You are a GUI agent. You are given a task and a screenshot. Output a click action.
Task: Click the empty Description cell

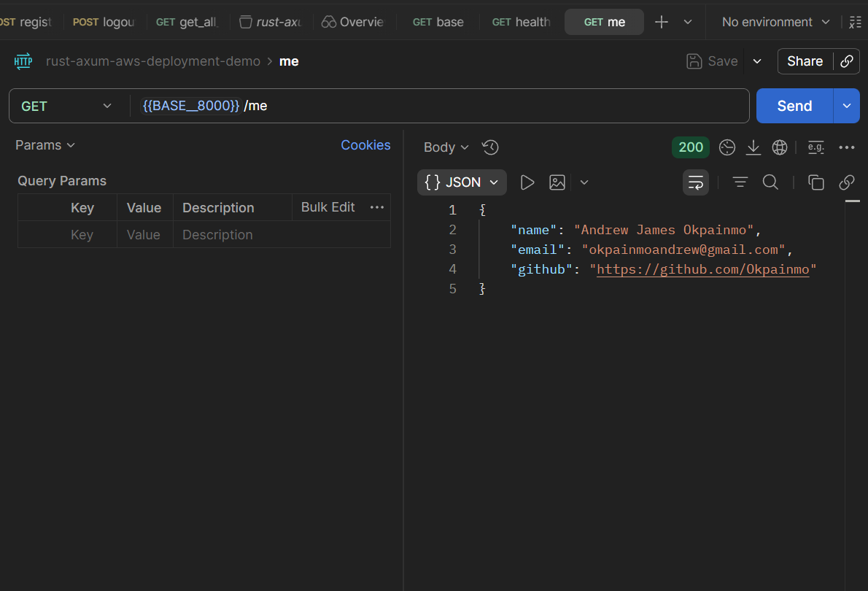(282, 235)
